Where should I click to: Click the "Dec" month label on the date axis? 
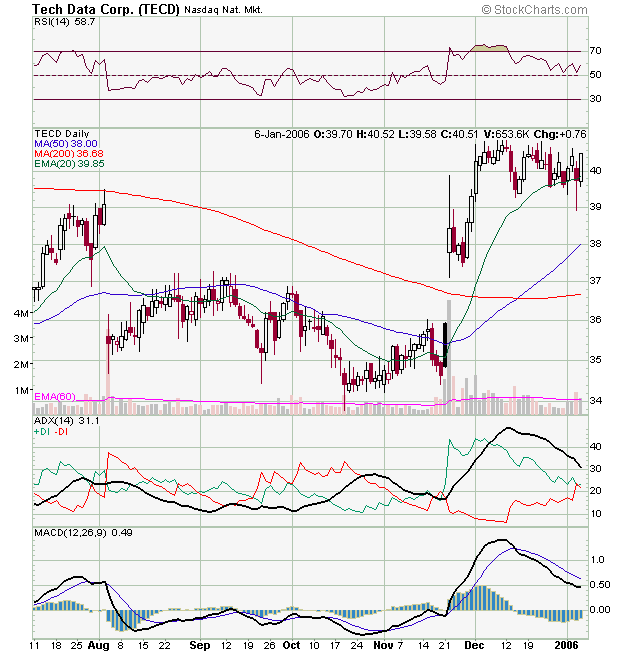tap(475, 645)
